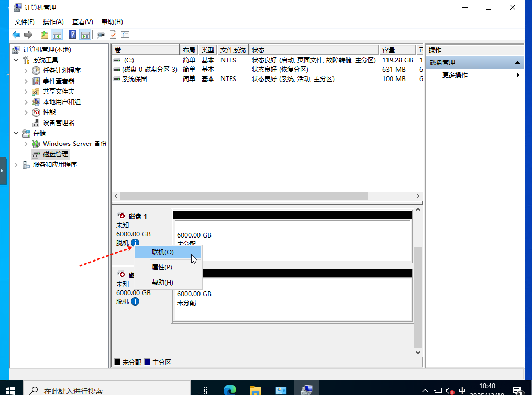Expand the 任务计划程序 tree node

click(x=26, y=71)
